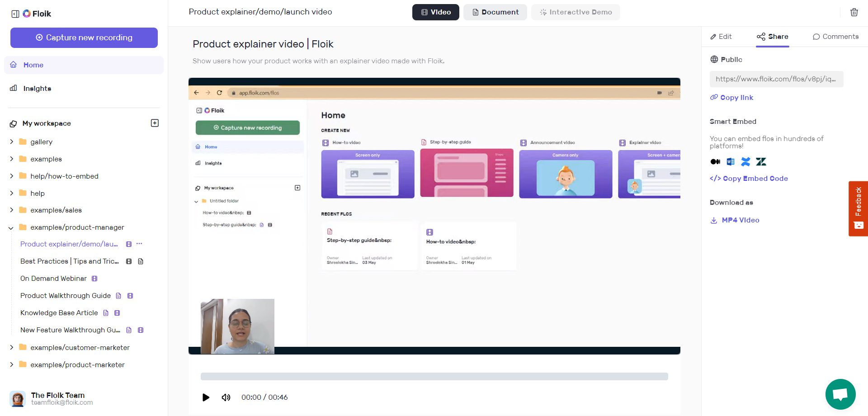Image resolution: width=868 pixels, height=416 pixels.
Task: Open the Edit tab
Action: (720, 36)
